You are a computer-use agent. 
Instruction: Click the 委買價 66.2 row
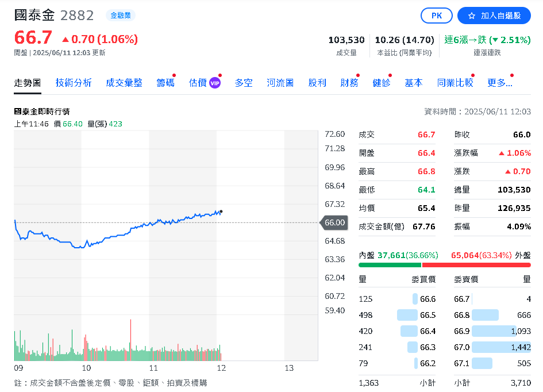click(397, 363)
